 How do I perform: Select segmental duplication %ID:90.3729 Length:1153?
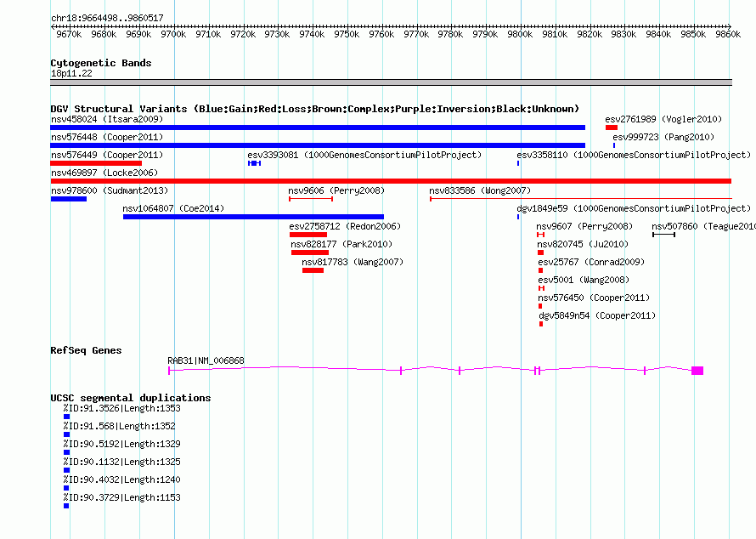(66, 506)
